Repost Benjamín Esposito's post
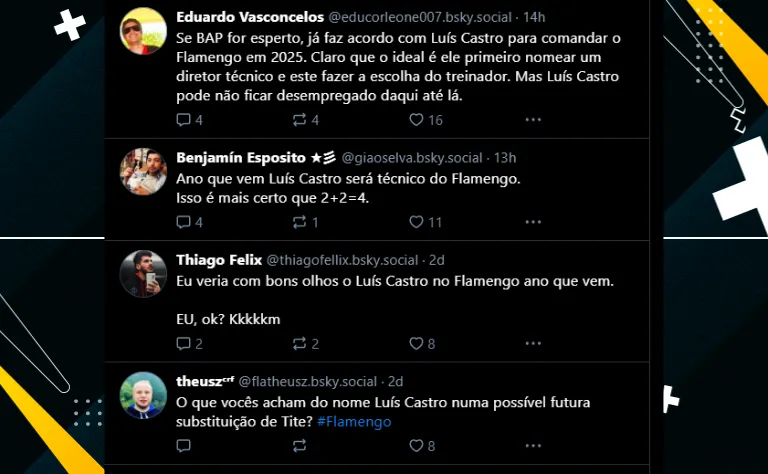Screen dimensions: 768x474 pos(299,222)
